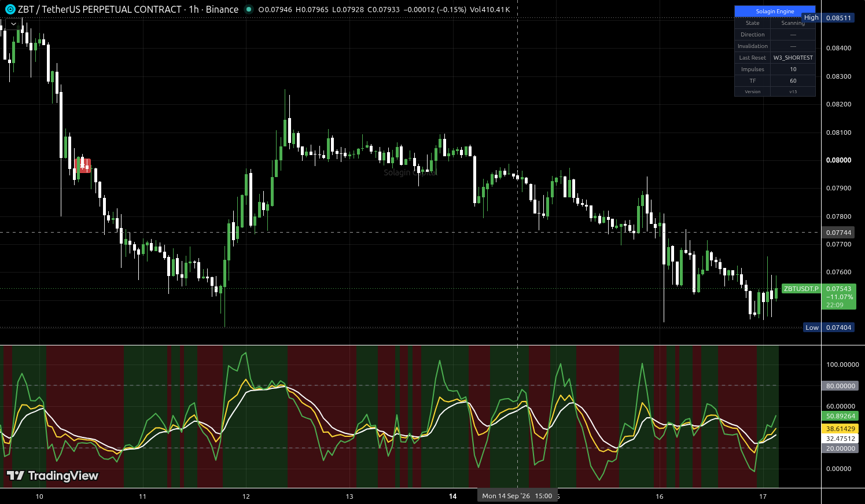Click the open value O0.07946
Image resolution: width=865 pixels, height=504 pixels.
tap(276, 9)
